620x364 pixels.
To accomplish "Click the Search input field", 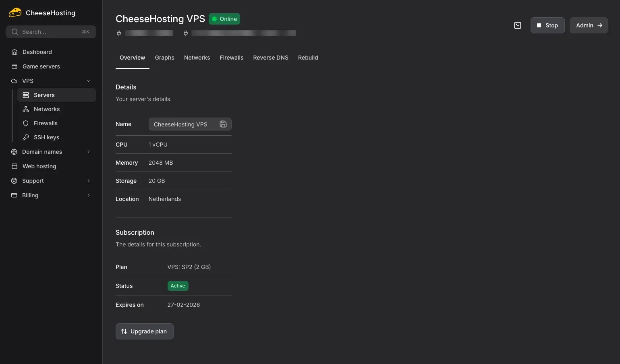I will (51, 31).
